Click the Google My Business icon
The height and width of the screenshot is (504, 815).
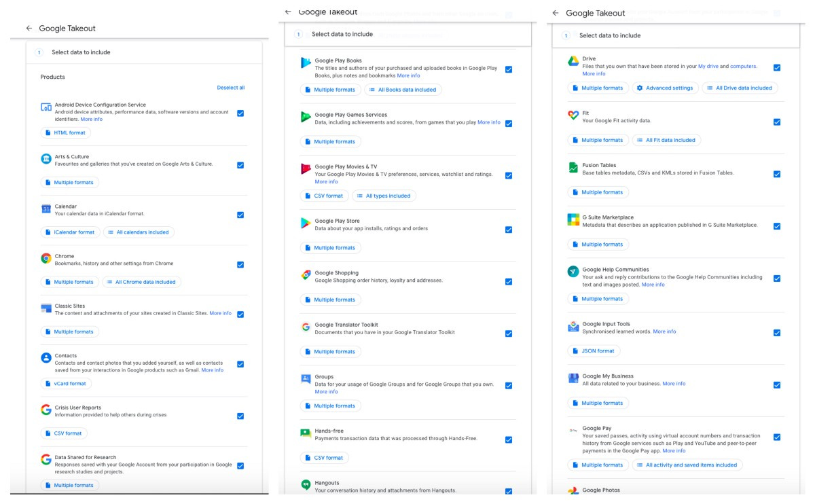[573, 378]
